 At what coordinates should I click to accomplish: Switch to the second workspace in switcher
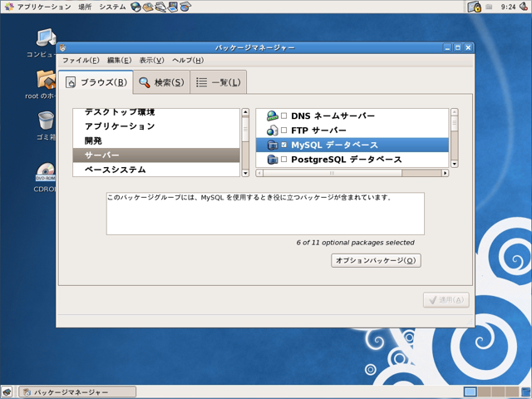pos(484,392)
